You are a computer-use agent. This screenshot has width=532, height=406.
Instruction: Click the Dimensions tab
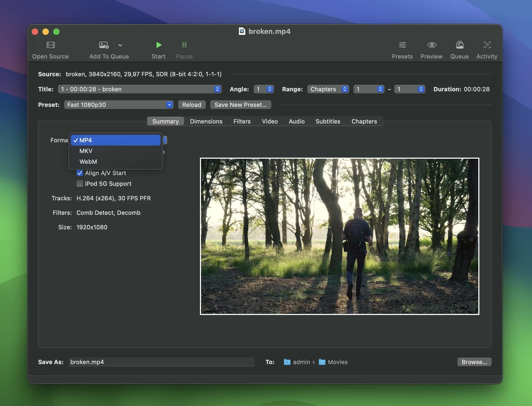pos(206,121)
